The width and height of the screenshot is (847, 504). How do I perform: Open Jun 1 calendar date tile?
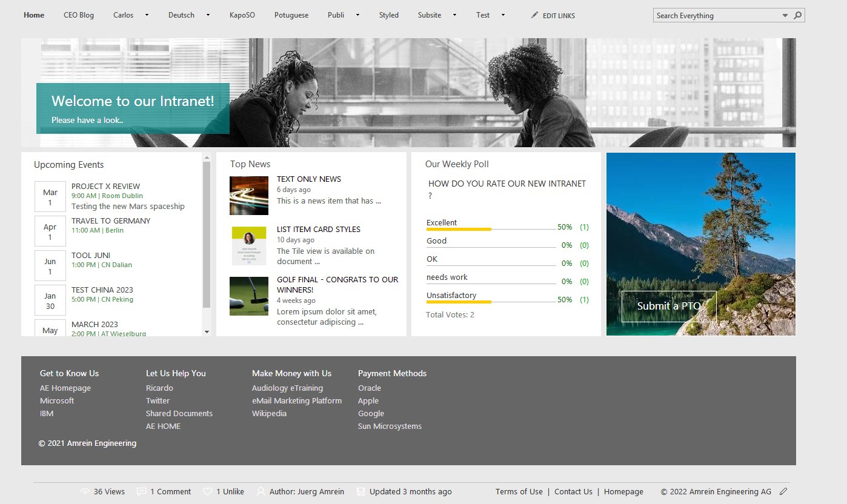pos(50,266)
